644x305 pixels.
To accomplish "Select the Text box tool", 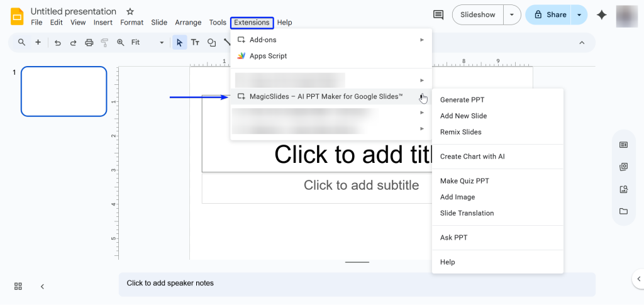I will click(195, 43).
